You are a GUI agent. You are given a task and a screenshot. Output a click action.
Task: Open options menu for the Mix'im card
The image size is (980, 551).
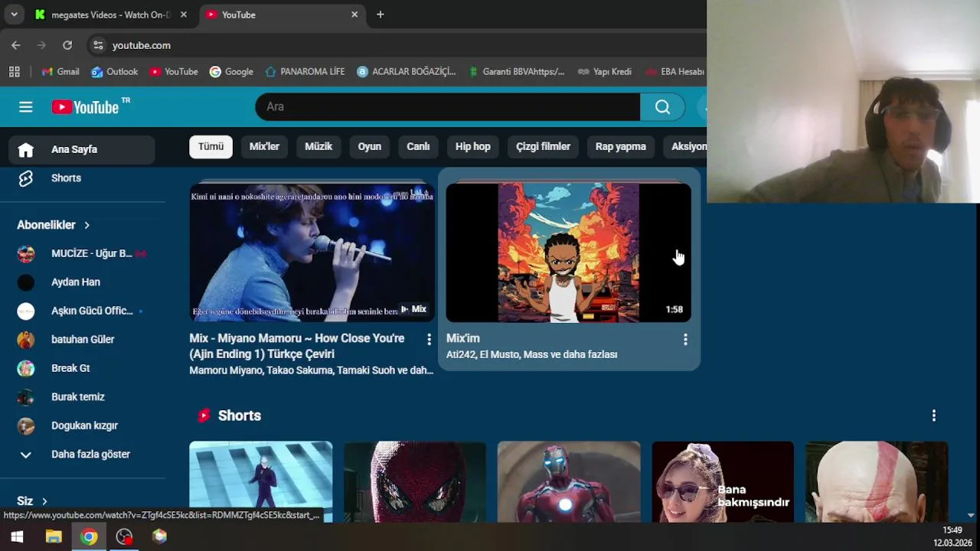(685, 339)
